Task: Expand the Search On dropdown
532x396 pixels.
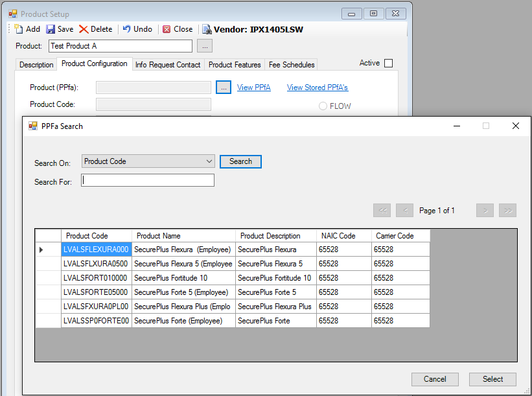Action: coord(209,161)
